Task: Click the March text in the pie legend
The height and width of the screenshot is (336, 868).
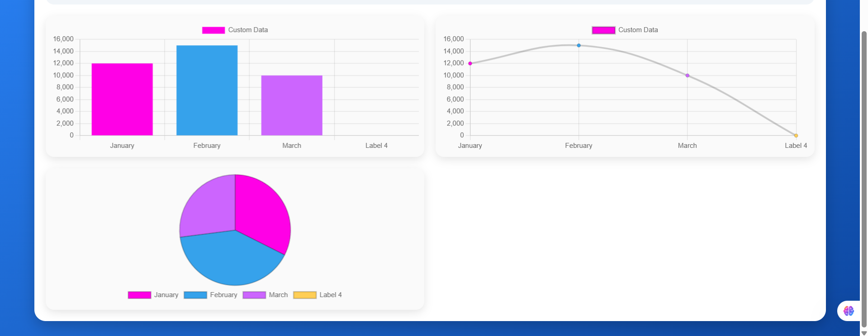Action: click(x=278, y=295)
